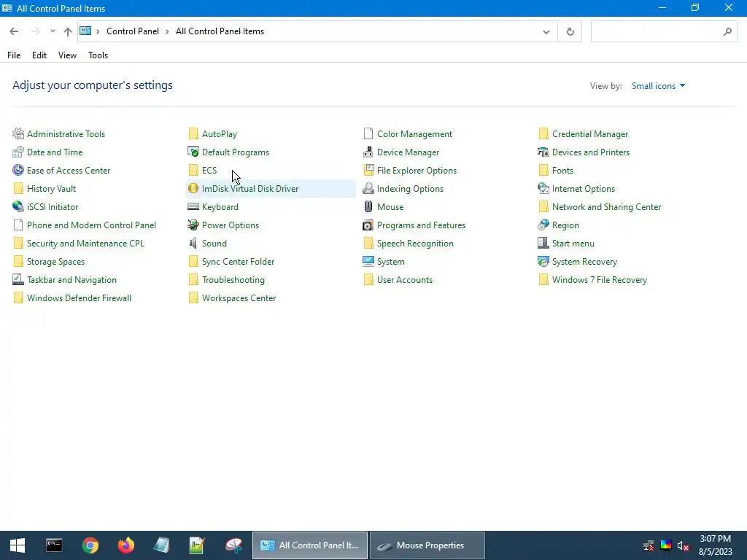Image resolution: width=747 pixels, height=560 pixels.
Task: Select the All Control Panel Items taskbar button
Action: click(x=309, y=545)
